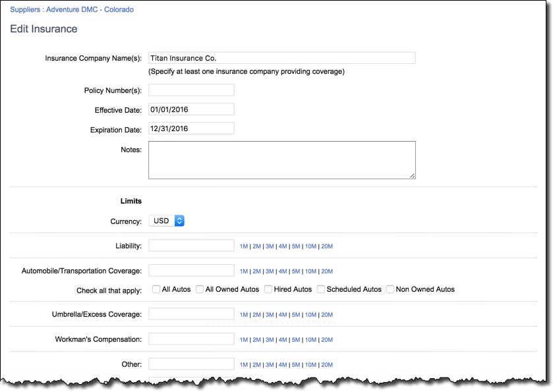Select the Scheduled Autos checkbox

(x=320, y=289)
